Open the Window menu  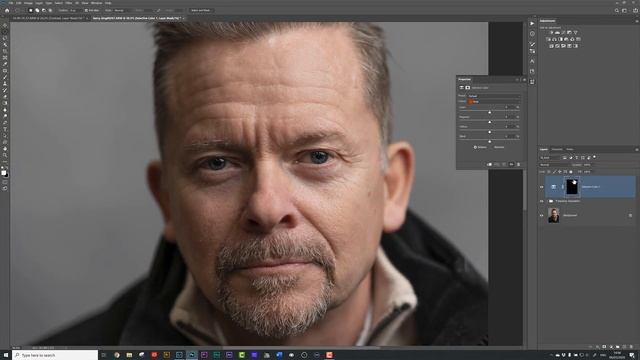(96, 3)
